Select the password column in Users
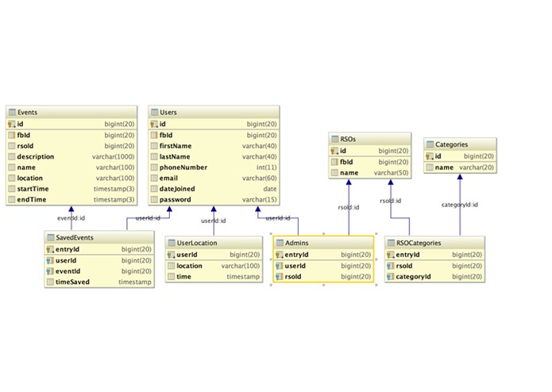Image resolution: width=552 pixels, height=392 pixels. click(214, 199)
